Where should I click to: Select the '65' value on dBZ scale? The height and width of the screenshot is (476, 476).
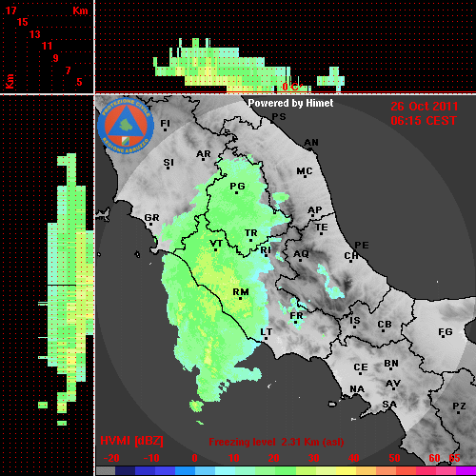(454, 458)
